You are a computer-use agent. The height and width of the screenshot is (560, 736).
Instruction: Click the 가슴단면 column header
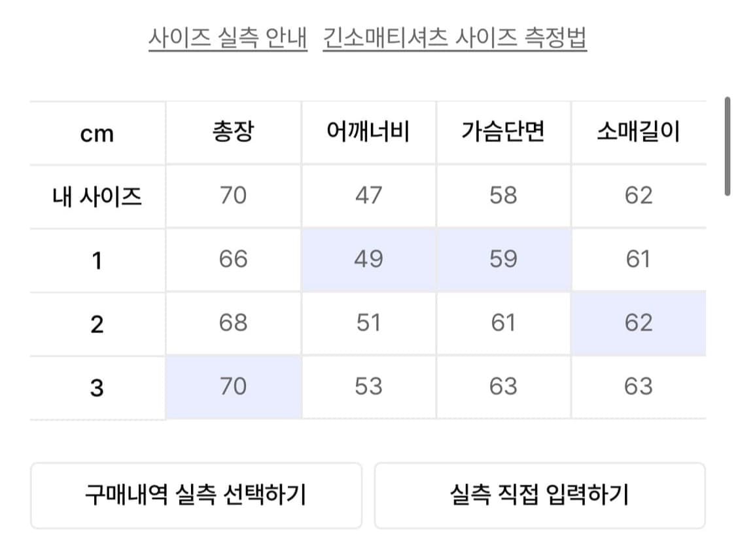504,131
